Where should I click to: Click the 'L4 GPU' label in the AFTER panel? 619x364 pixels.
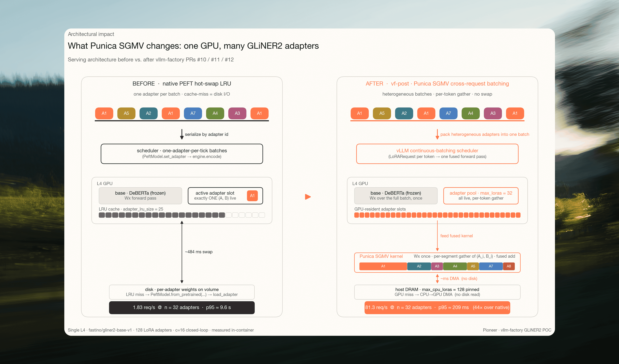(360, 184)
